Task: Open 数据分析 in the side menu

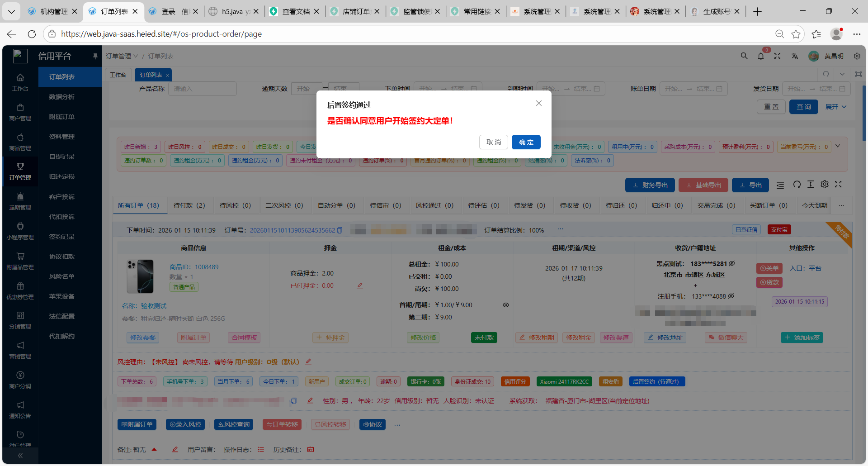Action: (x=62, y=97)
